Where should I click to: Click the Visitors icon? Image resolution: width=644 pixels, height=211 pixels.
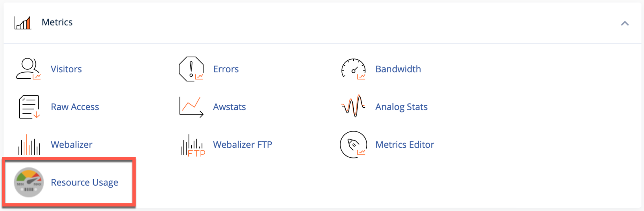click(x=28, y=69)
